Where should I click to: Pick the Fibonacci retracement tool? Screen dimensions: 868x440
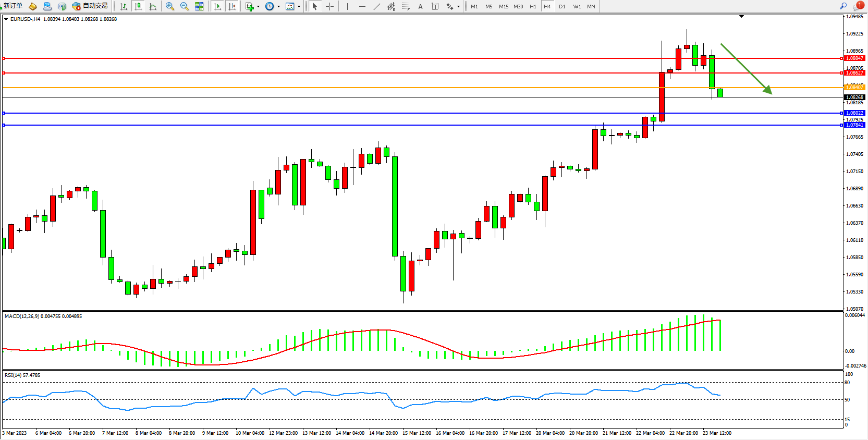406,6
